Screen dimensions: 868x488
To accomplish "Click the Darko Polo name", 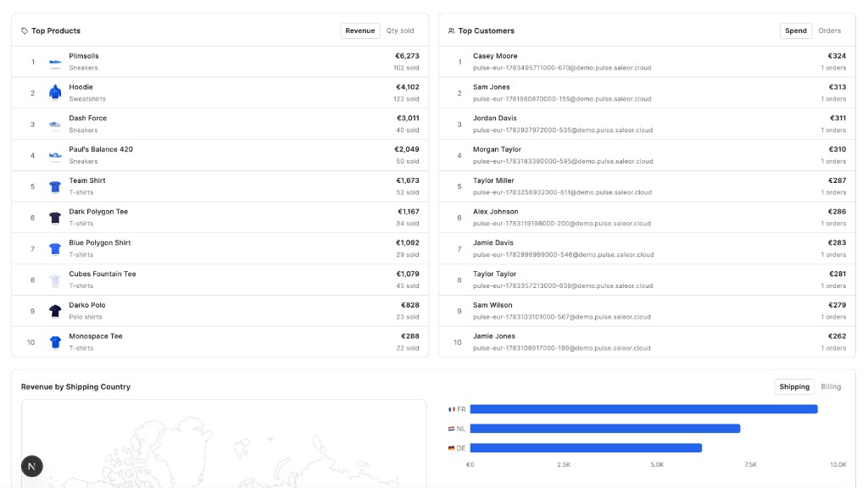I will tap(87, 305).
